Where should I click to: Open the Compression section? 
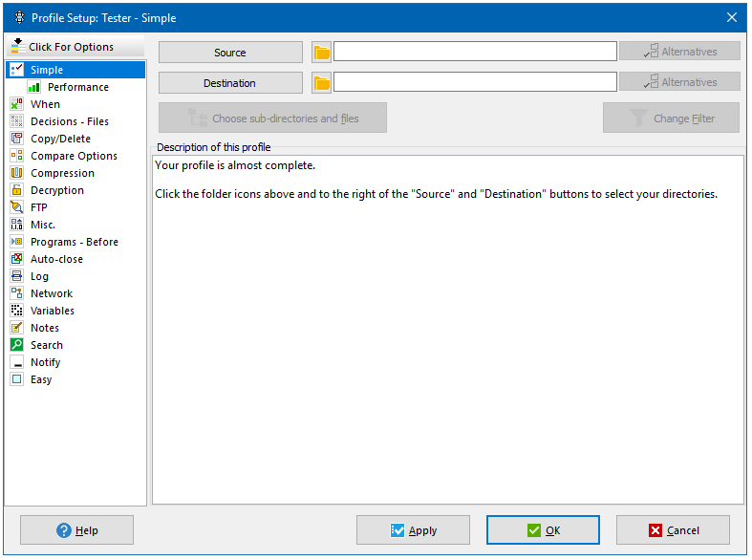coord(62,174)
